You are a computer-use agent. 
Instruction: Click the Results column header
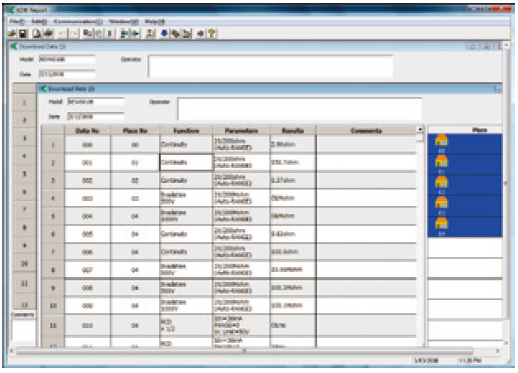click(293, 131)
